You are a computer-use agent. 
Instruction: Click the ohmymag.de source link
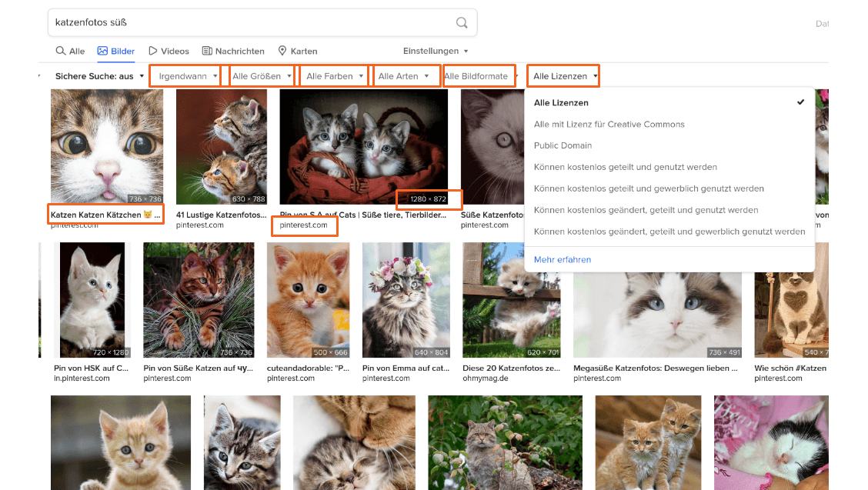pos(486,378)
